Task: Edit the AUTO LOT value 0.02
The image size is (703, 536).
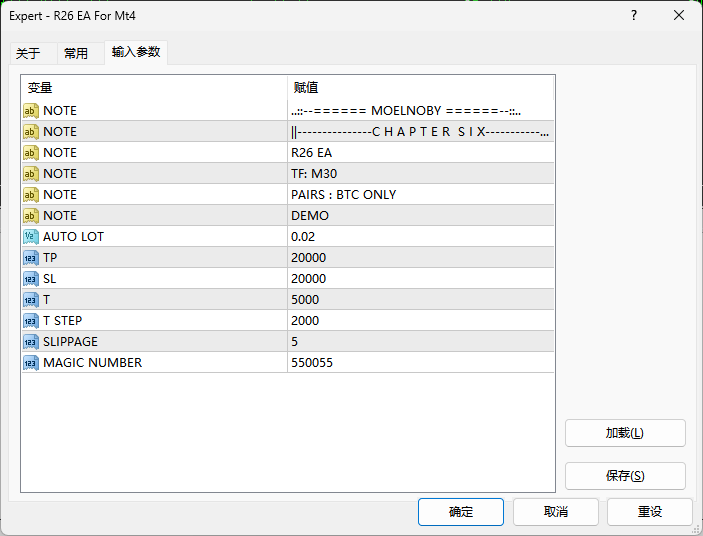Action: click(x=420, y=237)
